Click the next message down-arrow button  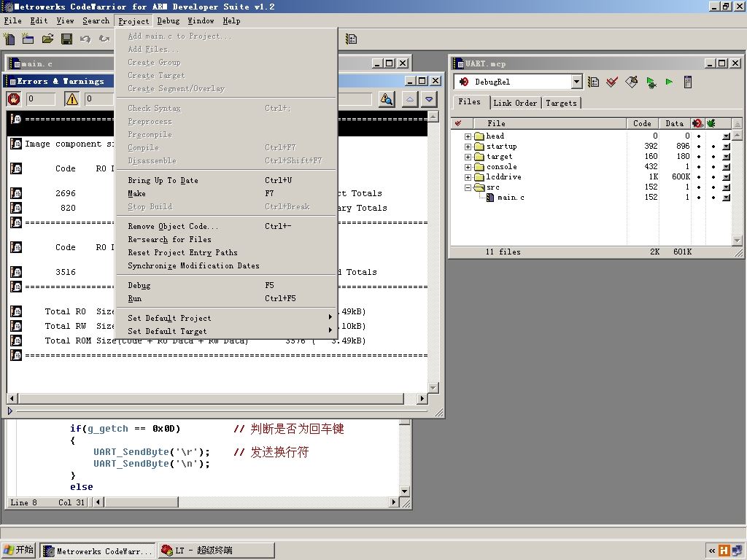pos(429,99)
